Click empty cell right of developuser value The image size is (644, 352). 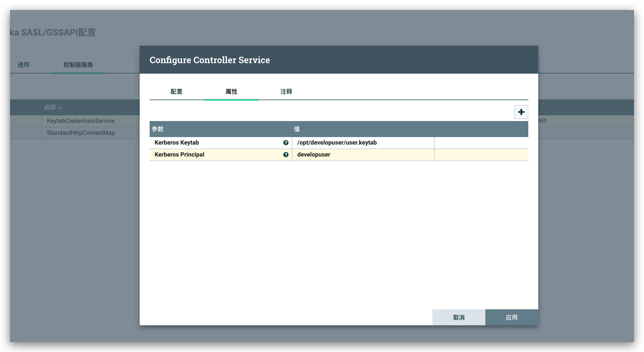481,155
